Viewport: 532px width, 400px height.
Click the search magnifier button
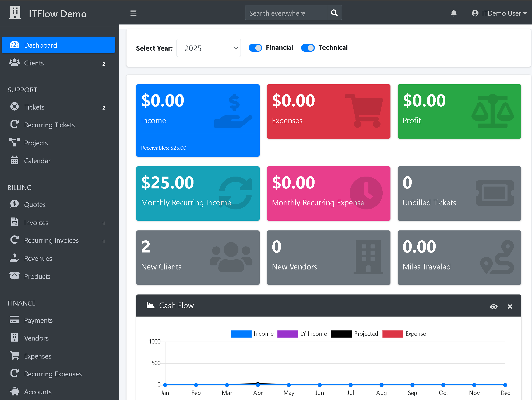coord(334,13)
